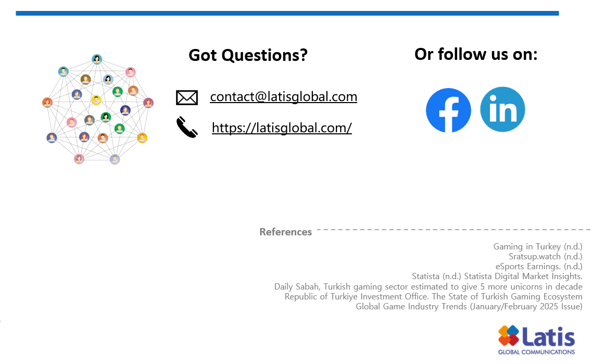The image size is (592, 364).
Task: Select the people network graphic
Action: [x=97, y=109]
